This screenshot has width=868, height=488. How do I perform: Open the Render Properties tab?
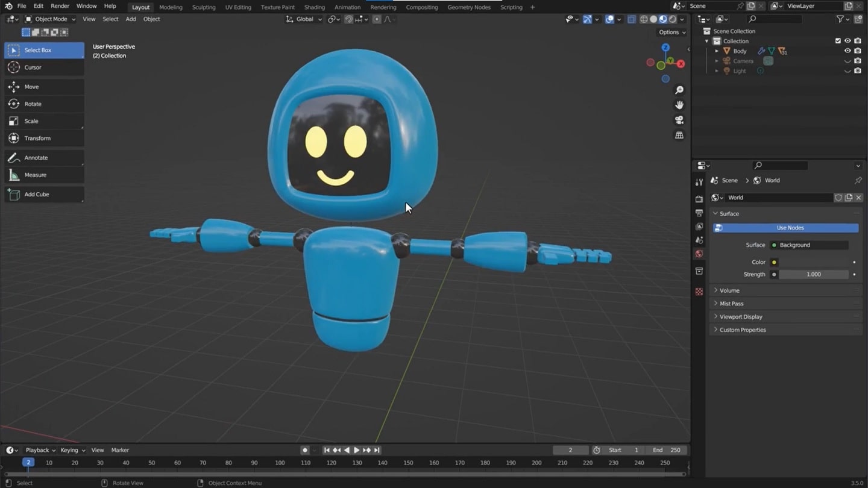699,198
